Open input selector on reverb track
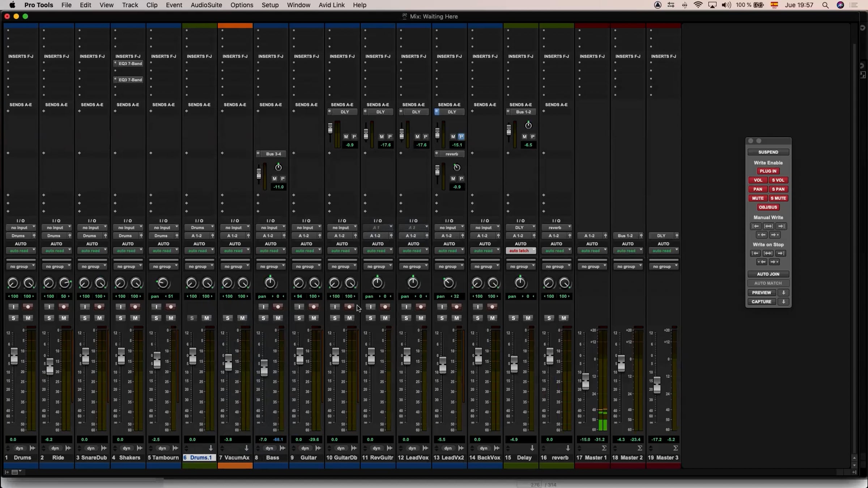The width and height of the screenshot is (868, 488). 557,228
